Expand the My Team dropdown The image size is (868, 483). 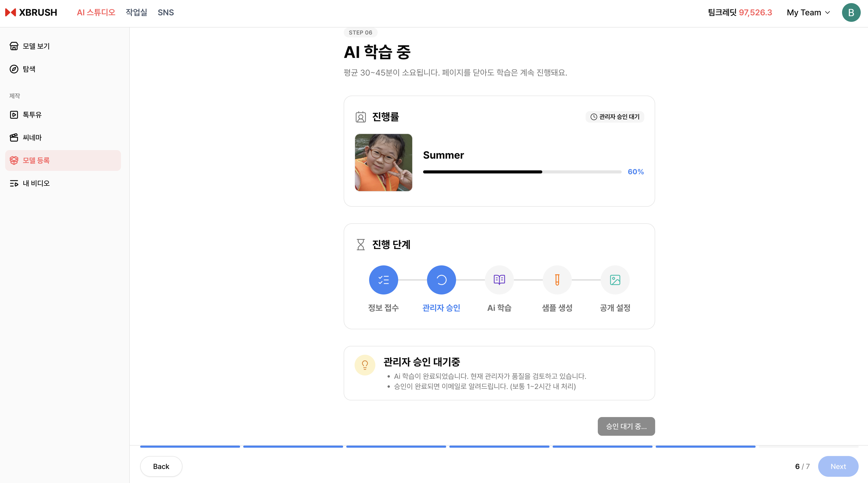click(808, 12)
